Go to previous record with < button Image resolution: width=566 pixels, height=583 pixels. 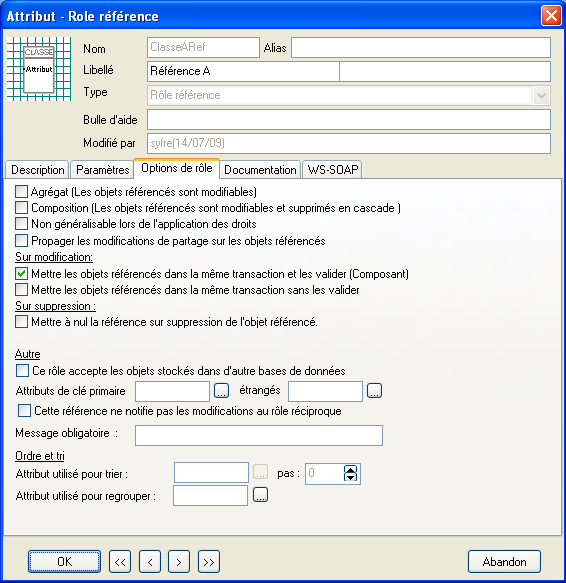pos(150,561)
